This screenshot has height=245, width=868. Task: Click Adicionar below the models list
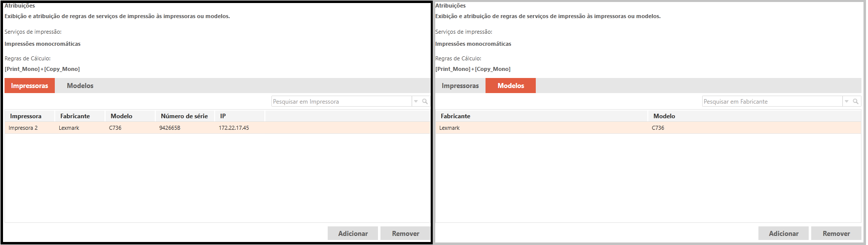pos(783,233)
